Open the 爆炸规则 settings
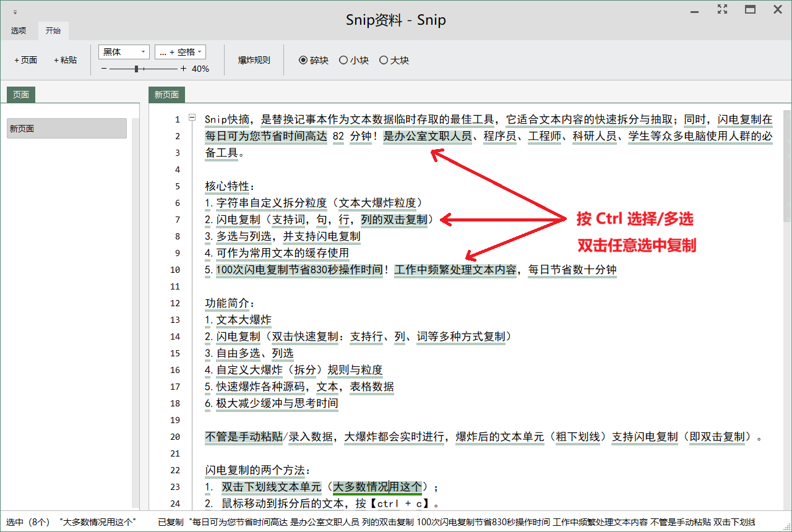 click(254, 60)
